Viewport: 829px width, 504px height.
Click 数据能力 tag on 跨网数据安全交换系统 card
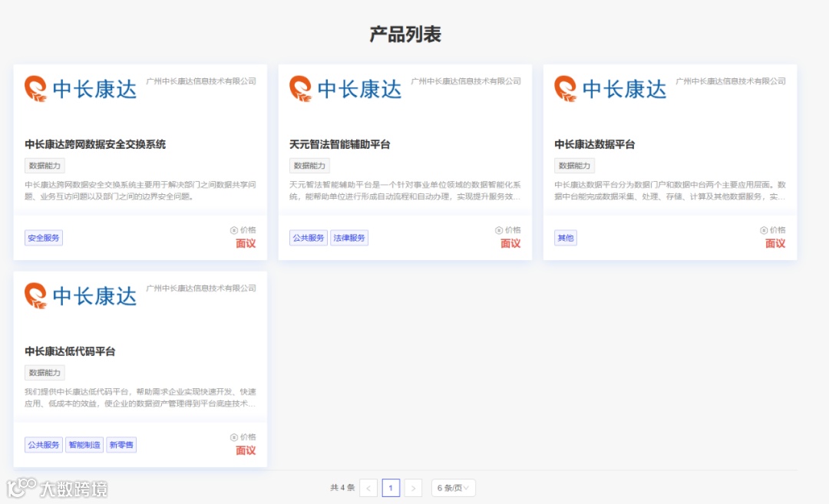(x=45, y=166)
